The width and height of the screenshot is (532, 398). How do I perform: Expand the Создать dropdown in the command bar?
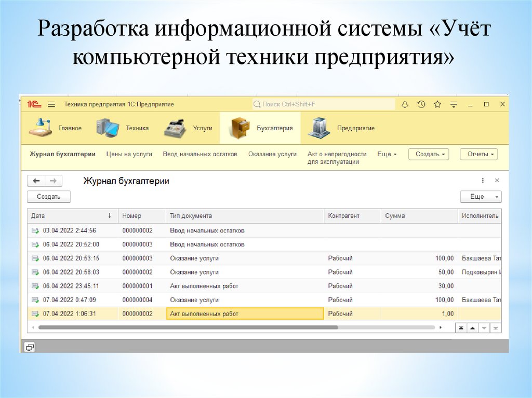429,154
